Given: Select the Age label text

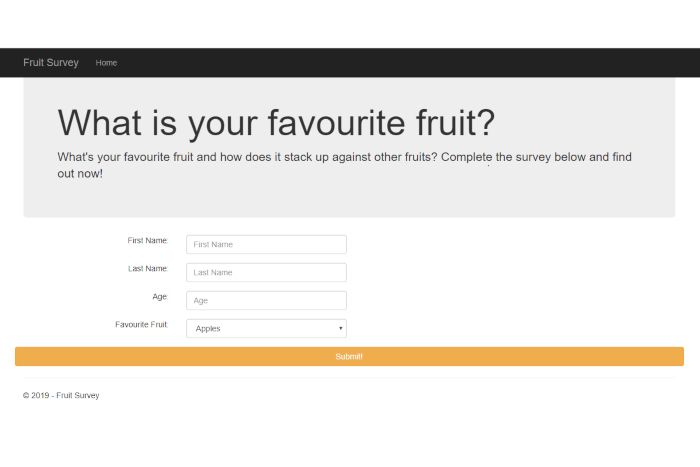Looking at the screenshot, I should point(160,296).
